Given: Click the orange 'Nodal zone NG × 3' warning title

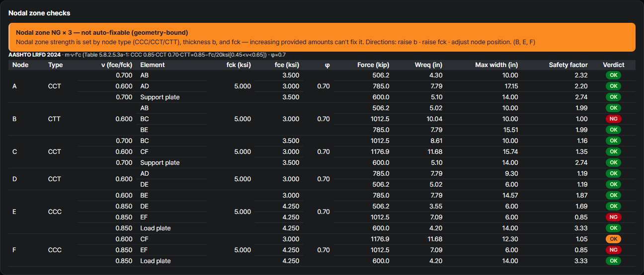Looking at the screenshot, I should (x=102, y=32).
